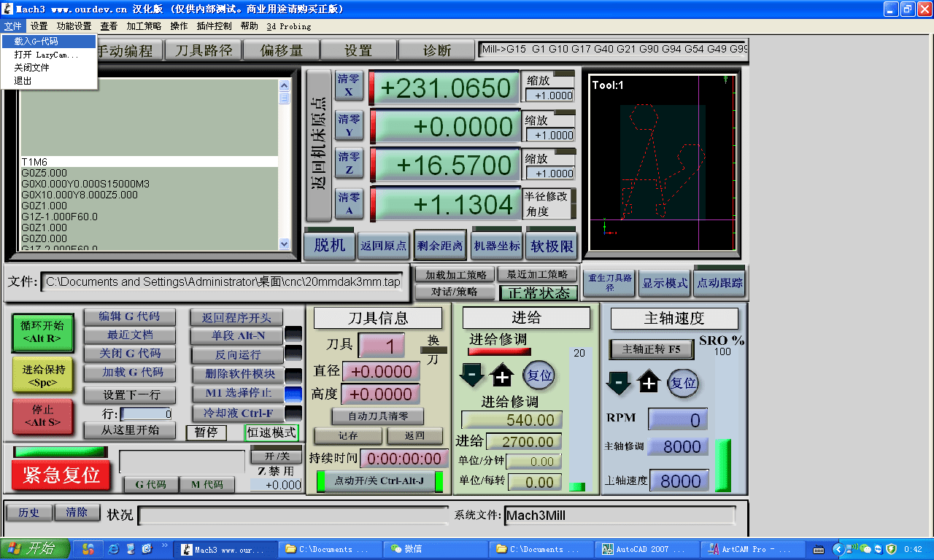This screenshot has width=934, height=560.
Task: Click the feed override minus arrow
Action: 472,377
